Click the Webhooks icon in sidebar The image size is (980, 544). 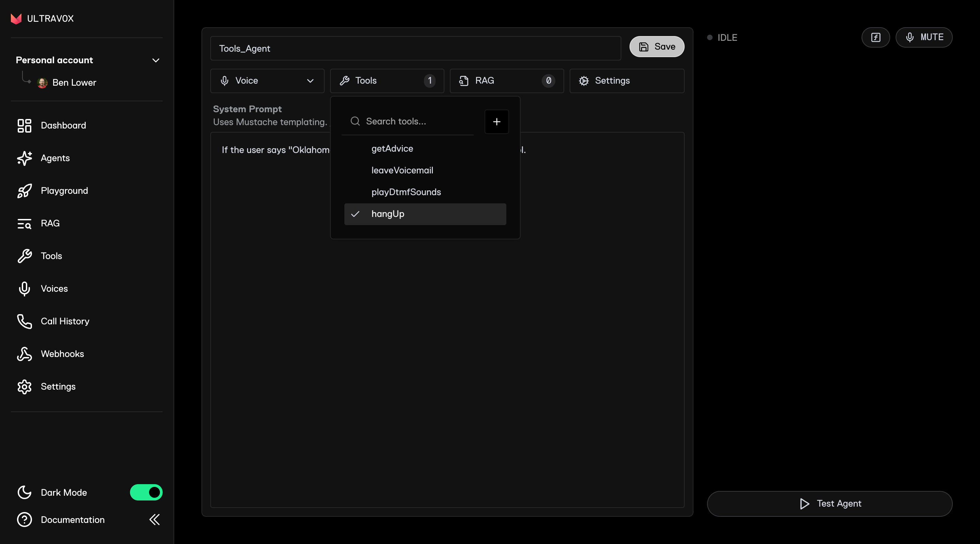[x=24, y=354]
